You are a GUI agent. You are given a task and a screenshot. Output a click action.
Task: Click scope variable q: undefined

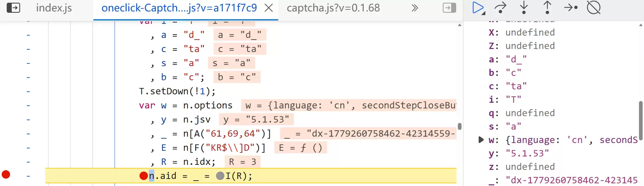(522, 113)
